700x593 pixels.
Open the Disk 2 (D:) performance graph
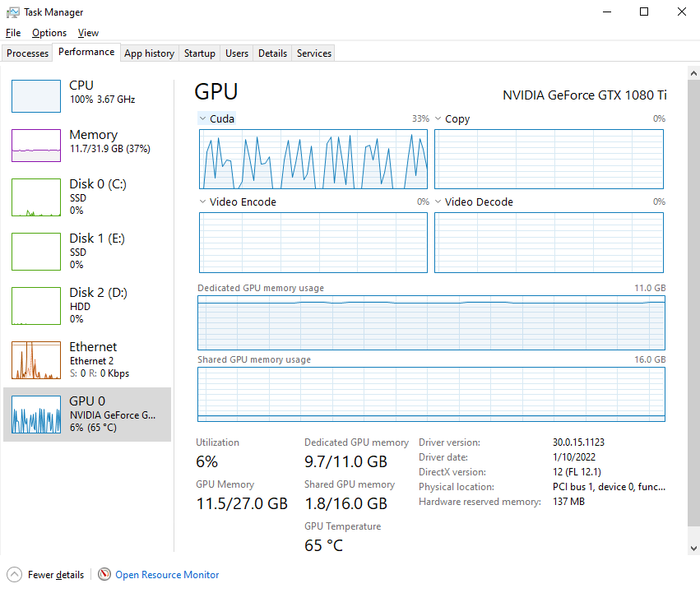pos(35,306)
